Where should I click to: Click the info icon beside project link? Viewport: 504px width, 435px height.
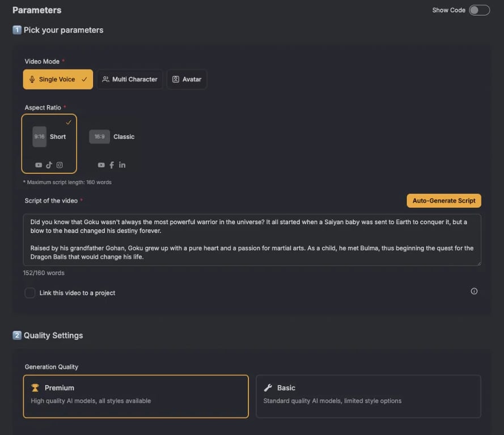click(x=474, y=291)
